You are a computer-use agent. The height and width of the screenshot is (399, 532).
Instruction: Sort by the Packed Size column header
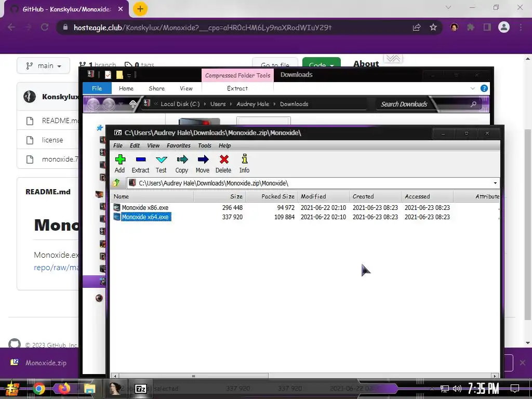coord(271,196)
